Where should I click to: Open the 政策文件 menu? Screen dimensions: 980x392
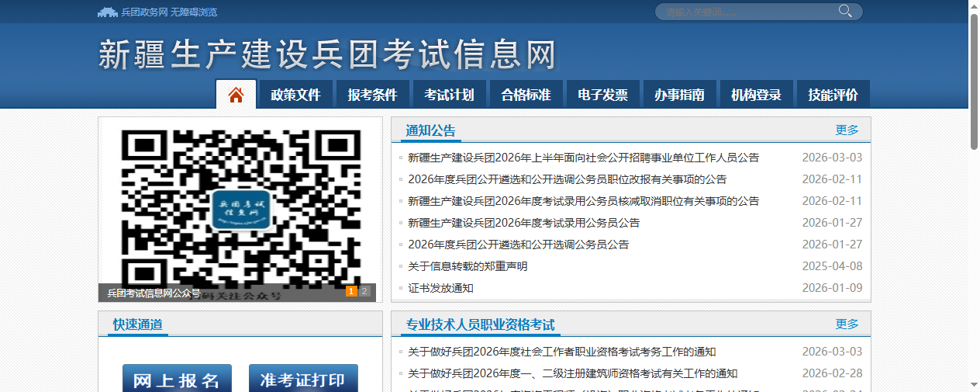295,95
